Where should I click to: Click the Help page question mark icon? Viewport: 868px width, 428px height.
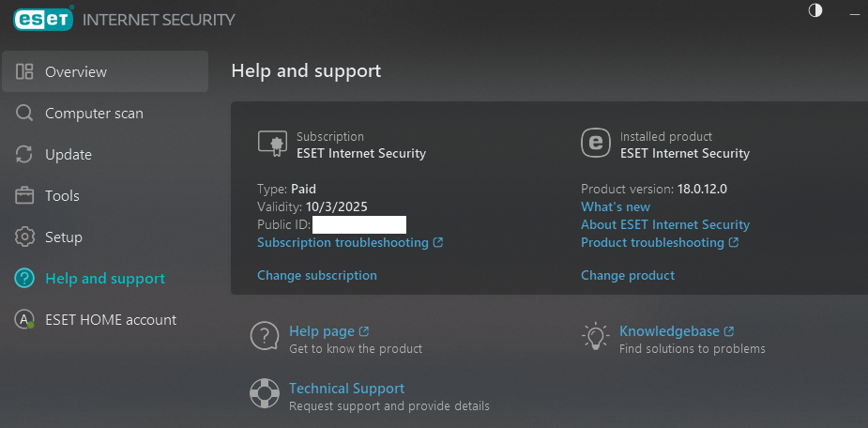pos(265,336)
